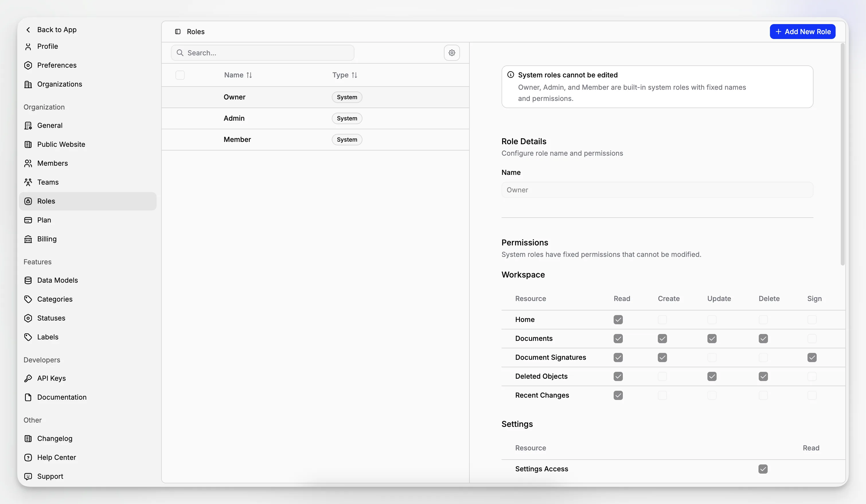Click the Profile person icon
Image resolution: width=866 pixels, height=504 pixels.
click(28, 46)
